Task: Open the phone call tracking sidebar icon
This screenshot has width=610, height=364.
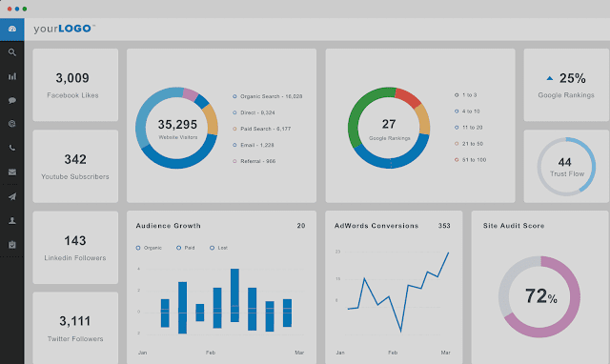Action: tap(12, 148)
